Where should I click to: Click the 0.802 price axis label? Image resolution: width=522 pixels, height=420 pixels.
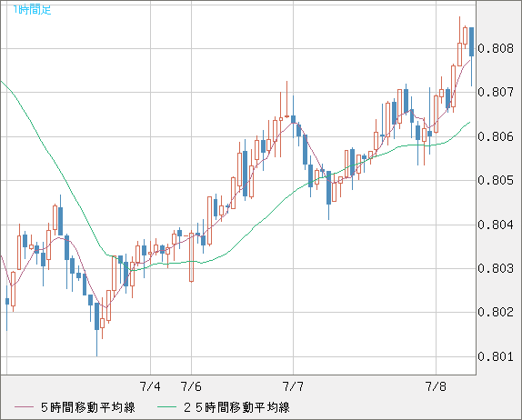tap(496, 312)
